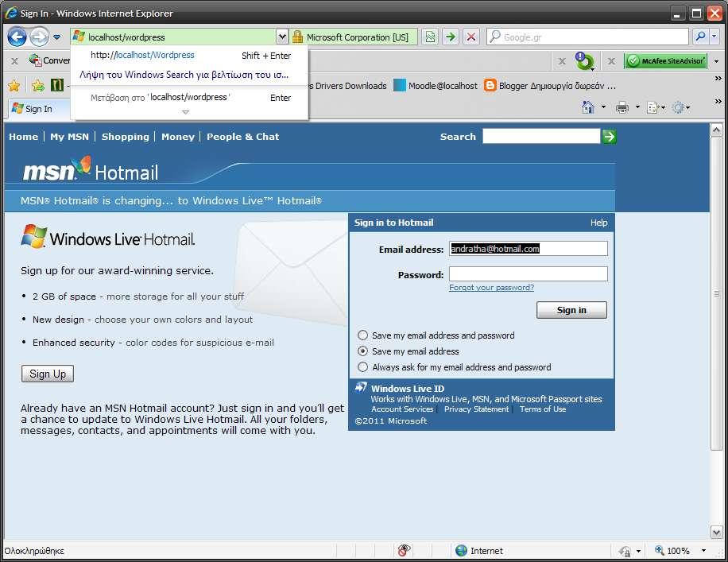The height and width of the screenshot is (562, 728).
Task: Open the Tools gear menu
Action: point(680,108)
